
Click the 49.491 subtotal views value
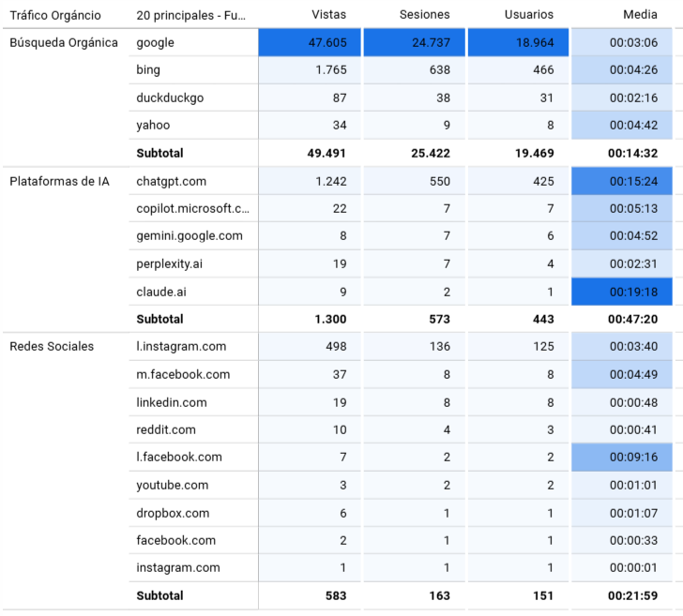pos(326,153)
